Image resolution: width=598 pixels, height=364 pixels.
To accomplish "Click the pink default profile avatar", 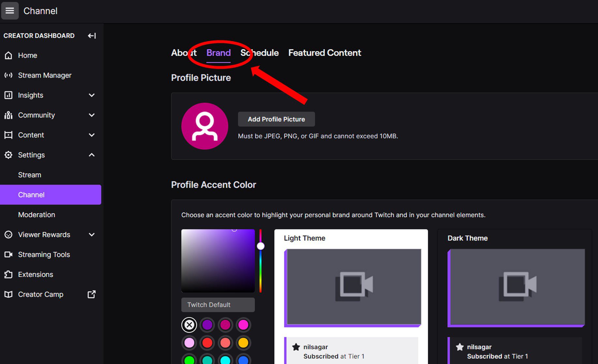I will pos(205,126).
